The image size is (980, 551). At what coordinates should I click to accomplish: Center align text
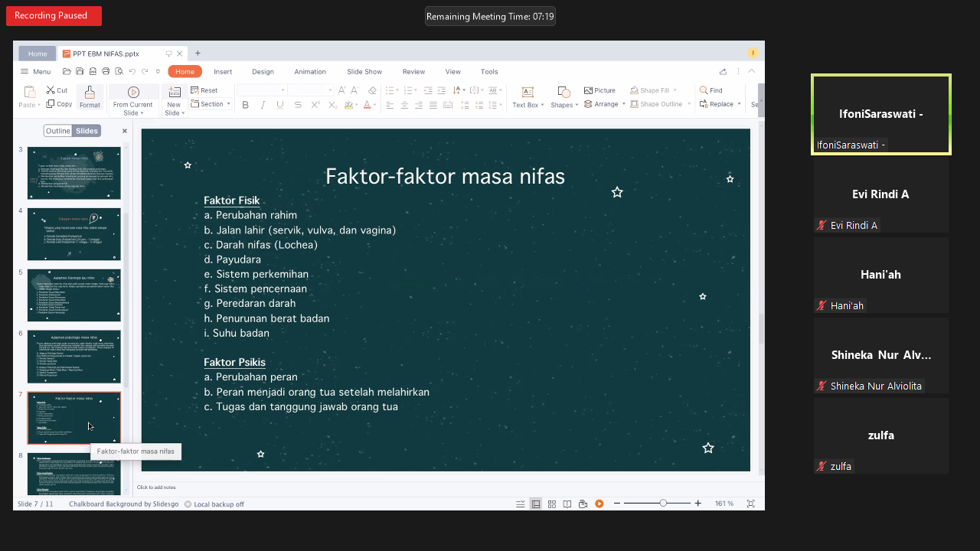tap(404, 105)
